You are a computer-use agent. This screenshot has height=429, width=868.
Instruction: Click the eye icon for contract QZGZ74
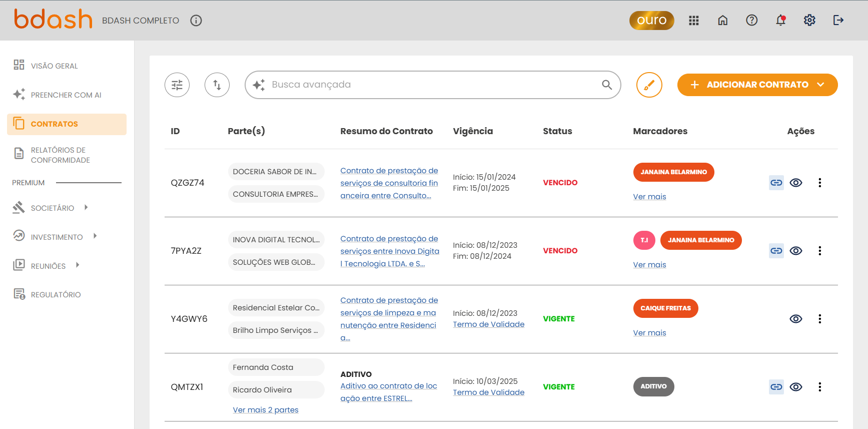click(x=796, y=183)
